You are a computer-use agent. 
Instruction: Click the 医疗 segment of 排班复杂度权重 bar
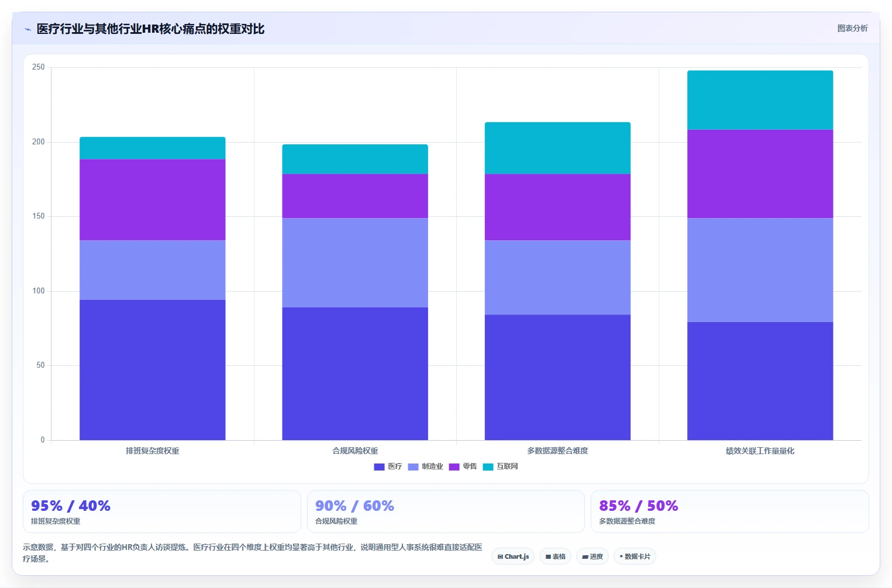(153, 369)
